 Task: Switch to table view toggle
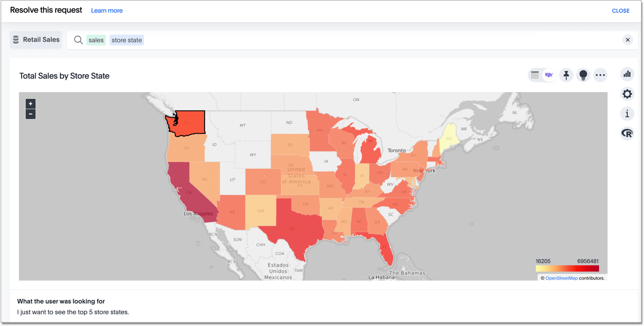(534, 75)
